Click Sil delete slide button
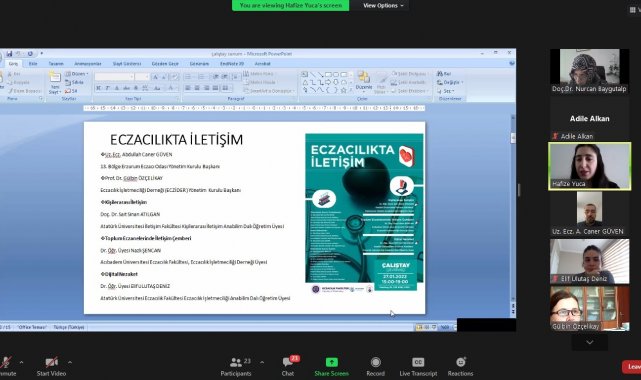 coord(71,91)
